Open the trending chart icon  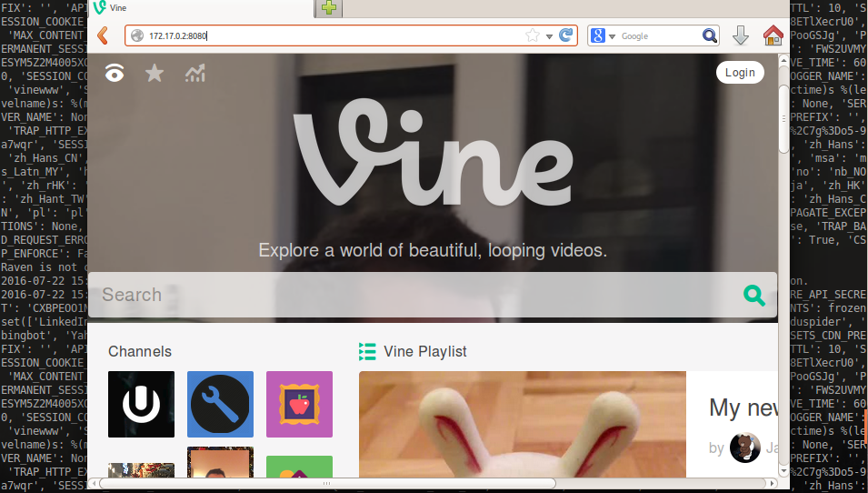click(195, 74)
